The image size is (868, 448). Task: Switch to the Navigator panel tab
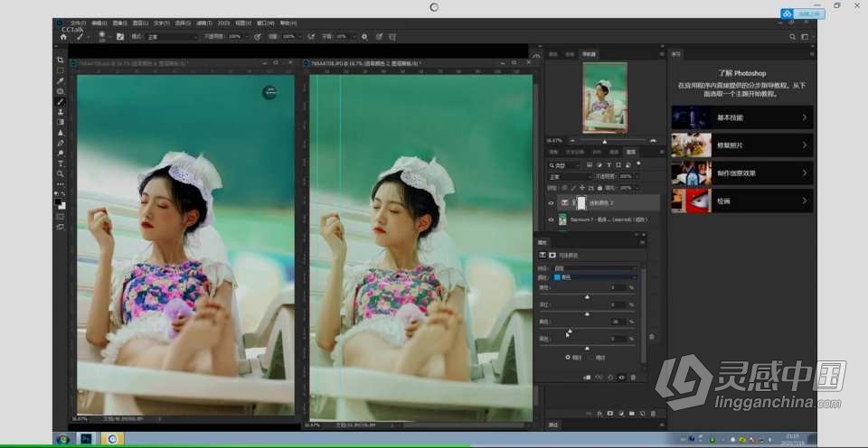click(589, 54)
